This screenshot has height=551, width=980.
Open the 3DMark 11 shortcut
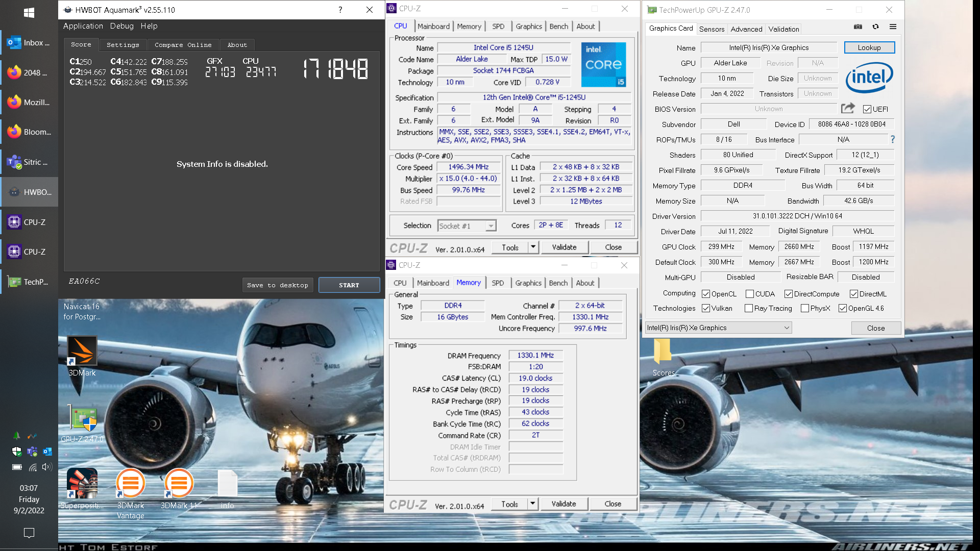179,489
